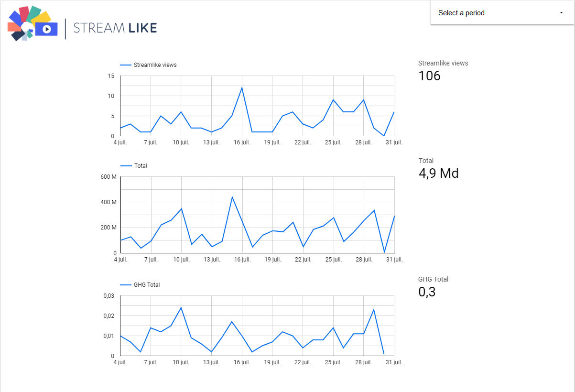
Task: Click the 400 M axis label
Action: click(108, 202)
